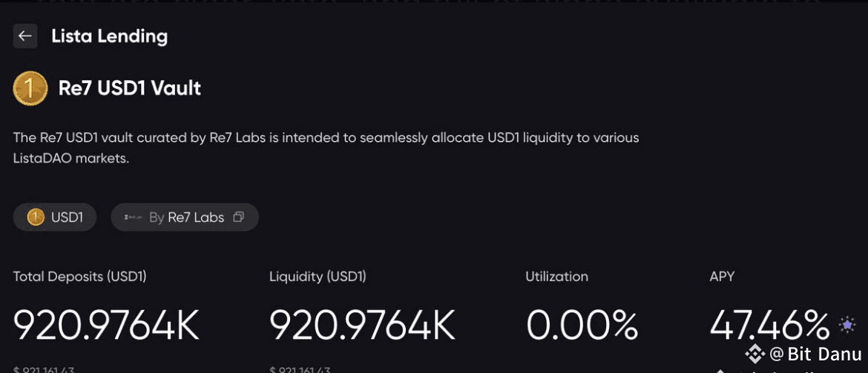Click the Liquidity value 920.9764K
Image resolution: width=868 pixels, height=373 pixels.
pos(362,326)
